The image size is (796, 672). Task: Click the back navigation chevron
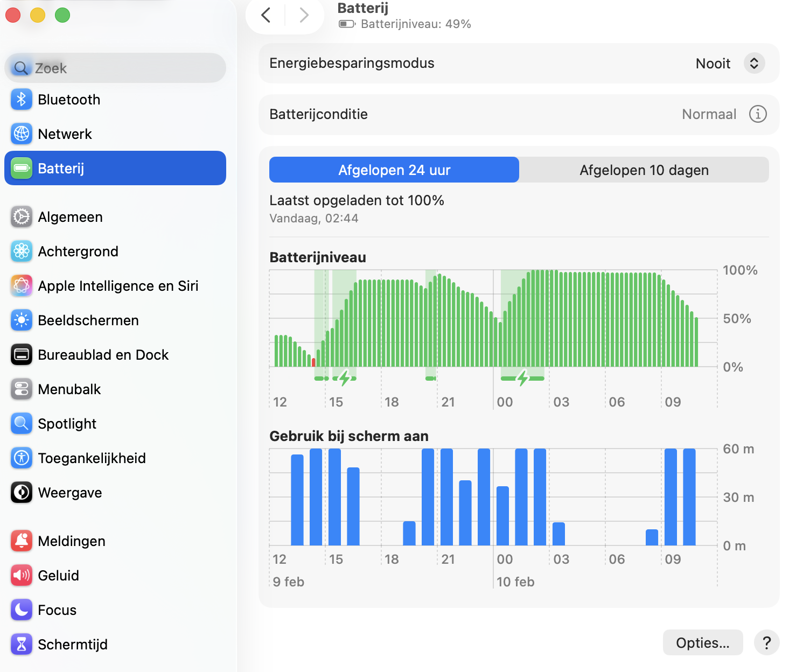click(265, 15)
